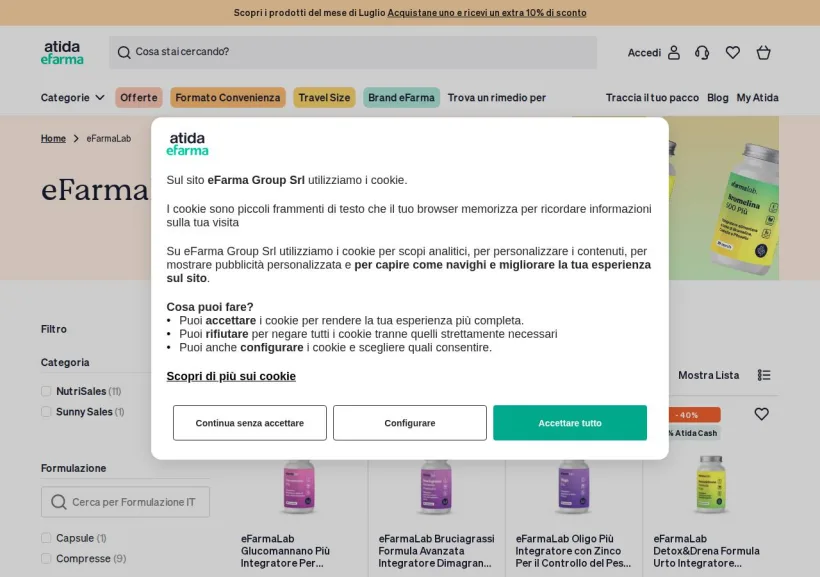Open My Atida link

click(x=757, y=98)
